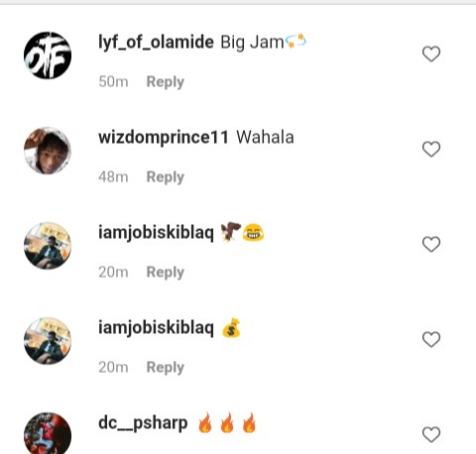Visit iamjobiskiblaq username on eagle comment
Viewport: 476px width, 454px height.
point(156,233)
